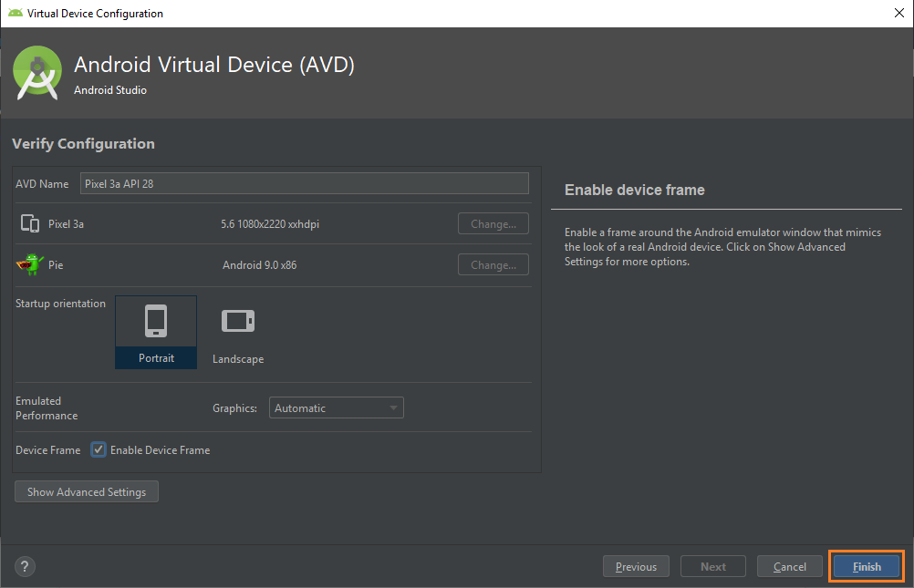
Task: Click the Android Studio logo icon
Action: click(x=37, y=72)
